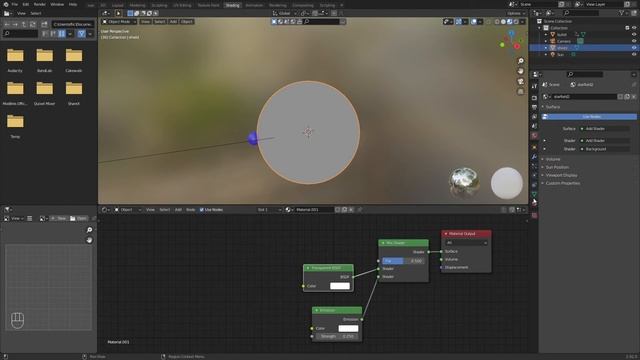Expand the Viewport Display panel

pyautogui.click(x=561, y=175)
